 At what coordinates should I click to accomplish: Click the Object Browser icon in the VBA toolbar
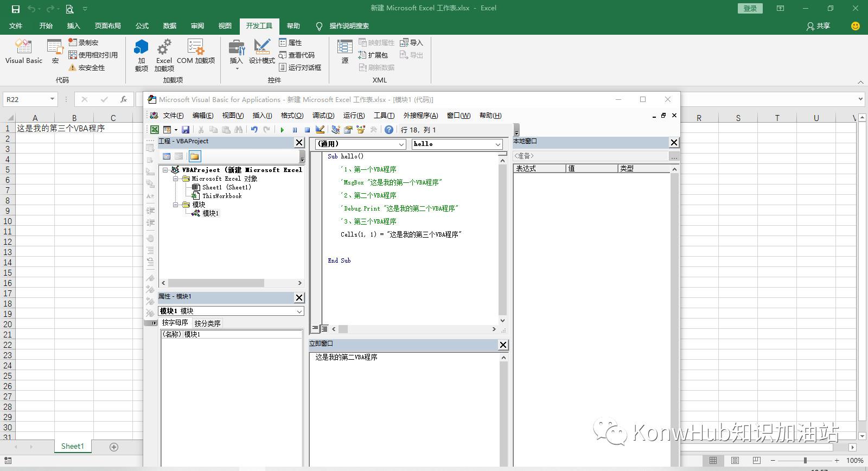tap(361, 130)
